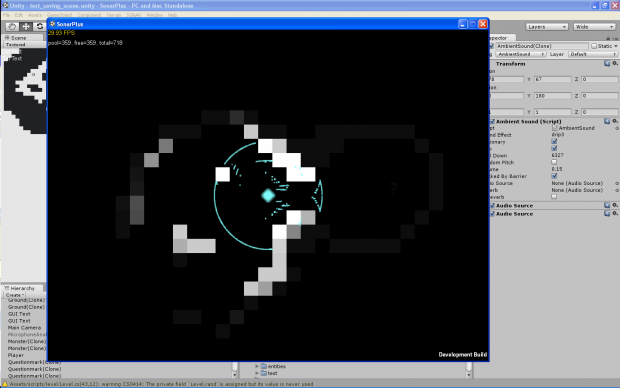This screenshot has height=388, width=620.
Task: Open Transform component gear menu
Action: coord(615,63)
